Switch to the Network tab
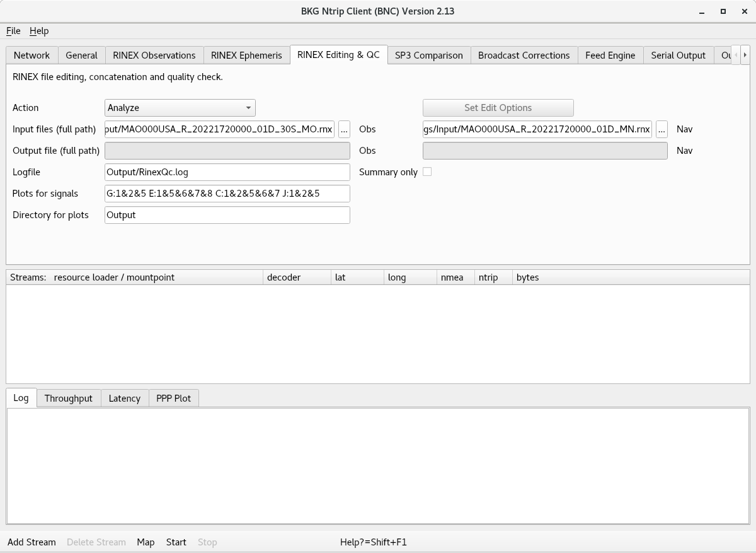 point(31,55)
